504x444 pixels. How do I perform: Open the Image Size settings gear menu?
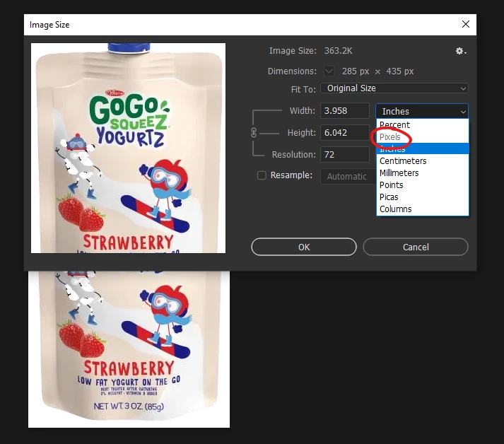tap(461, 51)
